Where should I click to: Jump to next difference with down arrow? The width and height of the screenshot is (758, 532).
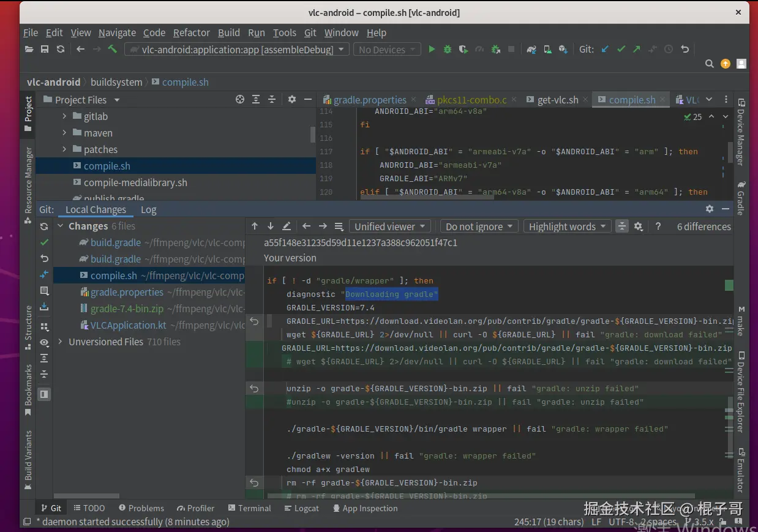point(271,227)
